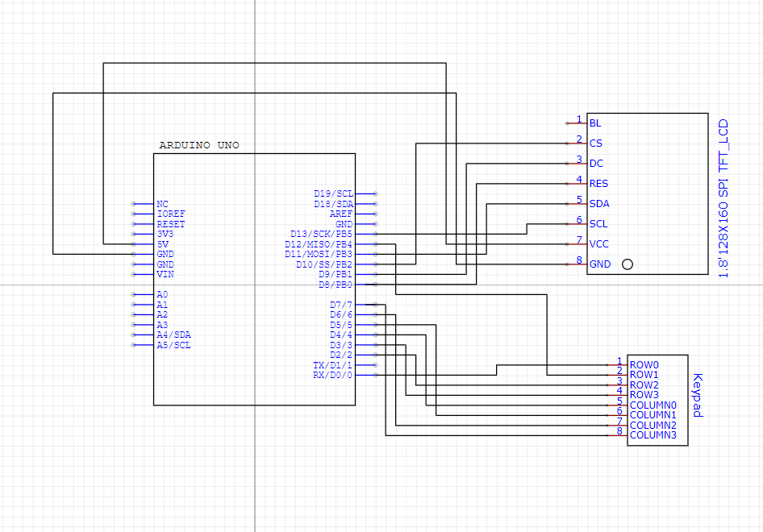The width and height of the screenshot is (763, 532).
Task: Click the D8/PB0 pin label
Action: tap(336, 285)
